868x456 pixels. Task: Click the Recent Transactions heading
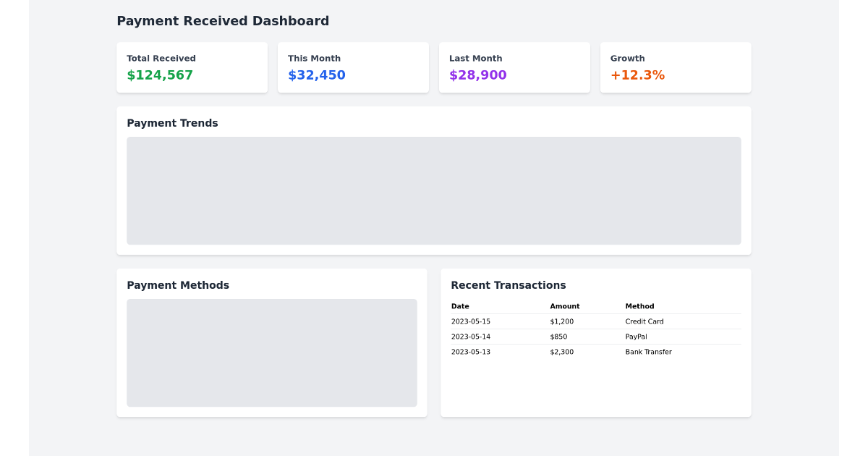pos(509,285)
